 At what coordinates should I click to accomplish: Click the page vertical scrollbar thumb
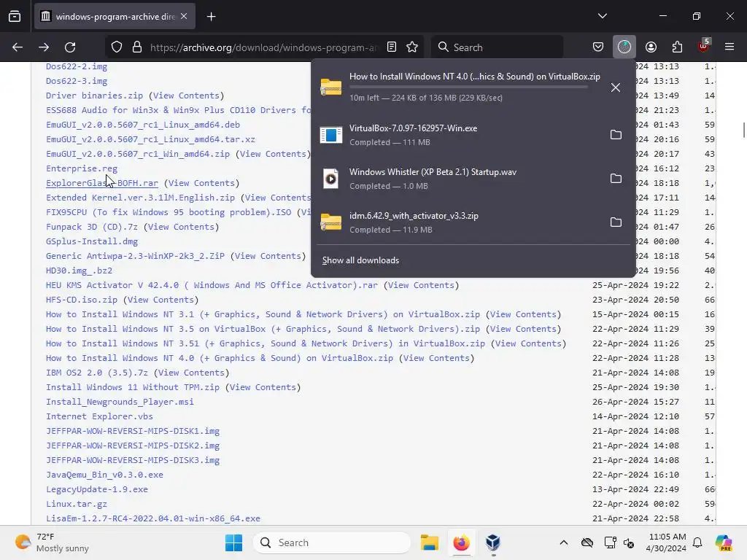click(743, 130)
